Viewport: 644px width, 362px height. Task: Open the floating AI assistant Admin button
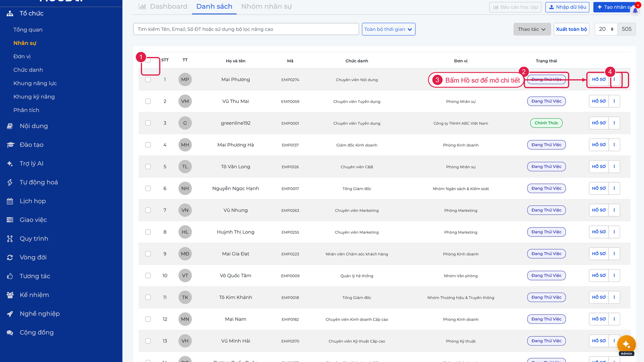pos(626,345)
